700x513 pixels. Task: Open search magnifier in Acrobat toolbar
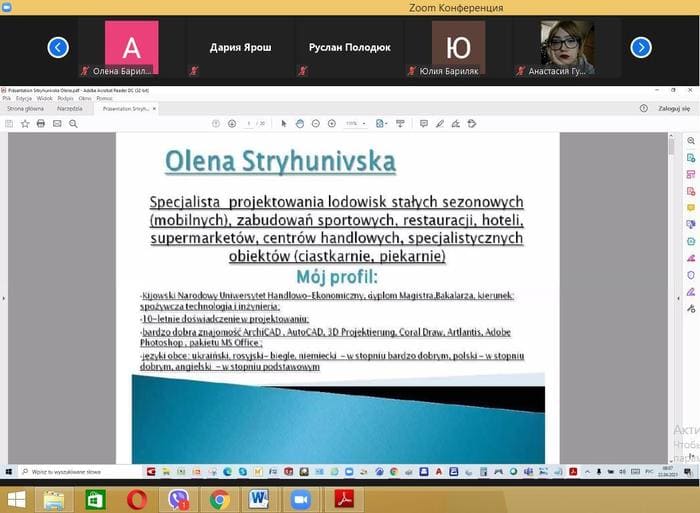coord(73,124)
